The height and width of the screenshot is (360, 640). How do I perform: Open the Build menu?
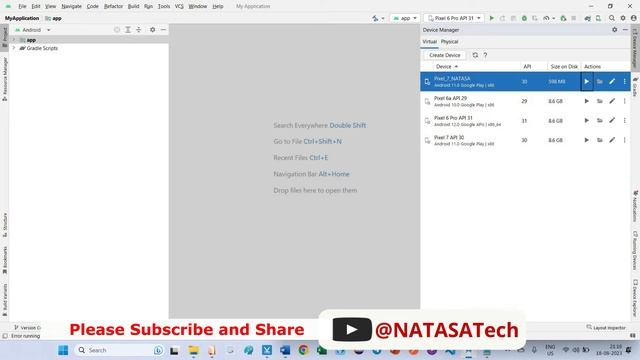coord(133,7)
